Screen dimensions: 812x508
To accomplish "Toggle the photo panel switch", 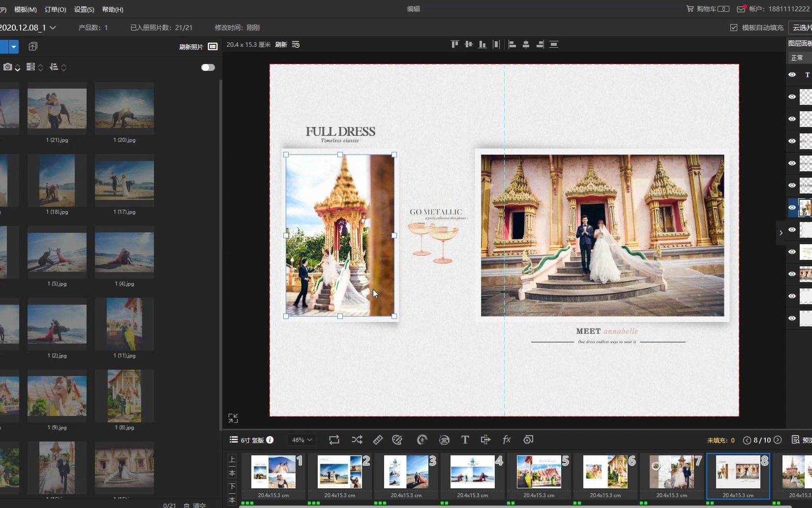I will pos(208,67).
